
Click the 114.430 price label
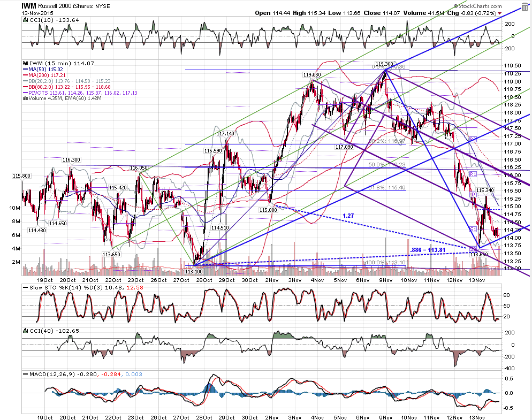(37, 231)
